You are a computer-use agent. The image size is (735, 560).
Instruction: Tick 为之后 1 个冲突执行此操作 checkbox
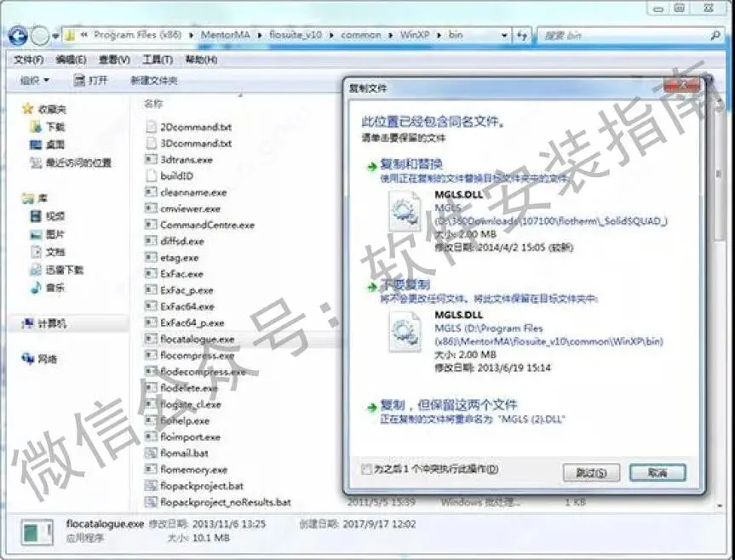click(x=366, y=469)
